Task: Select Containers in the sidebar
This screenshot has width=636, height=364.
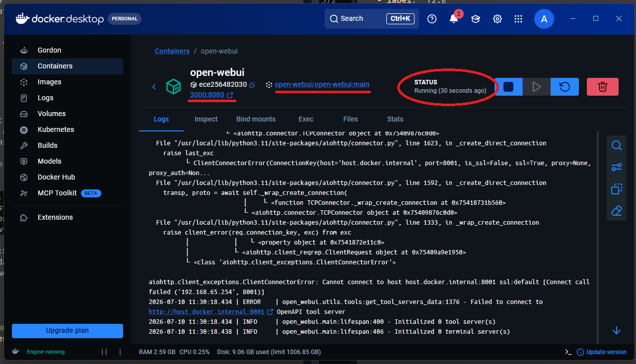Action: [x=68, y=66]
